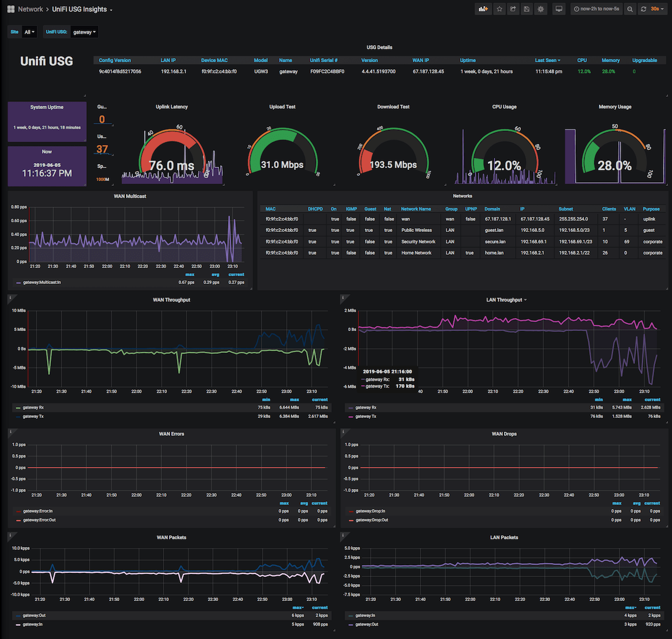Refresh dashboard with the circular arrows icon

click(643, 9)
